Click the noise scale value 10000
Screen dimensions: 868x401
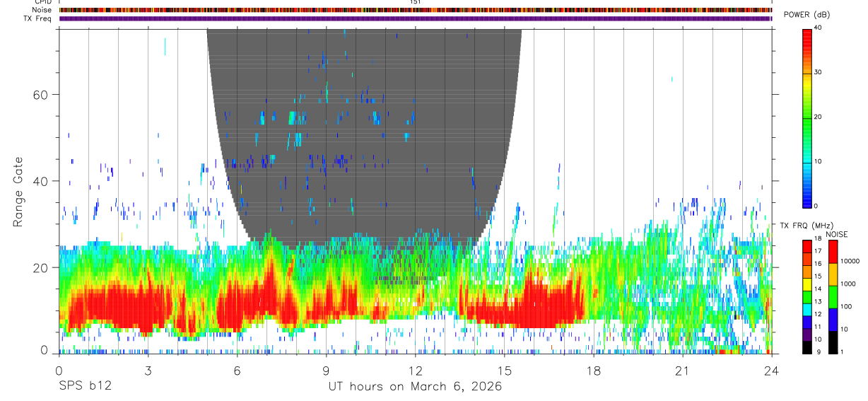point(848,261)
